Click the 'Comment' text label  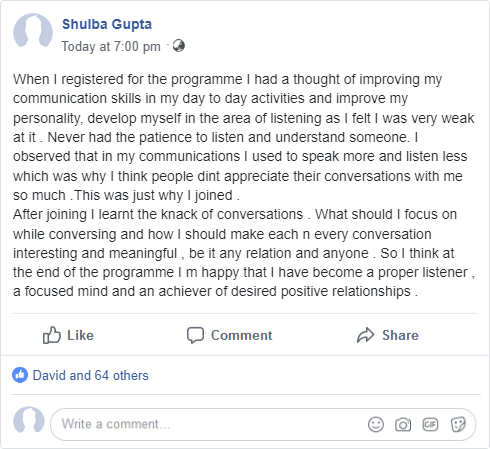click(x=242, y=335)
